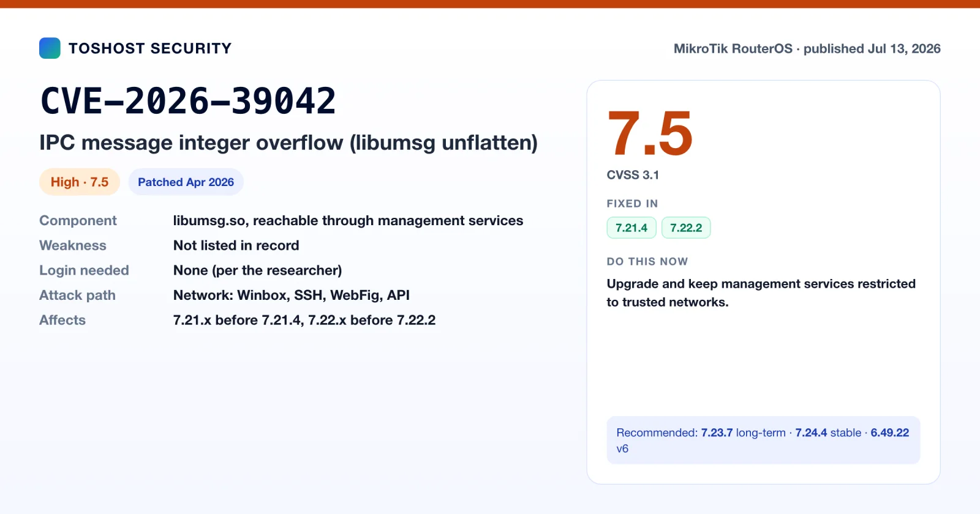Screen dimensions: 980x514
Task: Click the Patched Apr 2026 badge
Action: coord(186,182)
